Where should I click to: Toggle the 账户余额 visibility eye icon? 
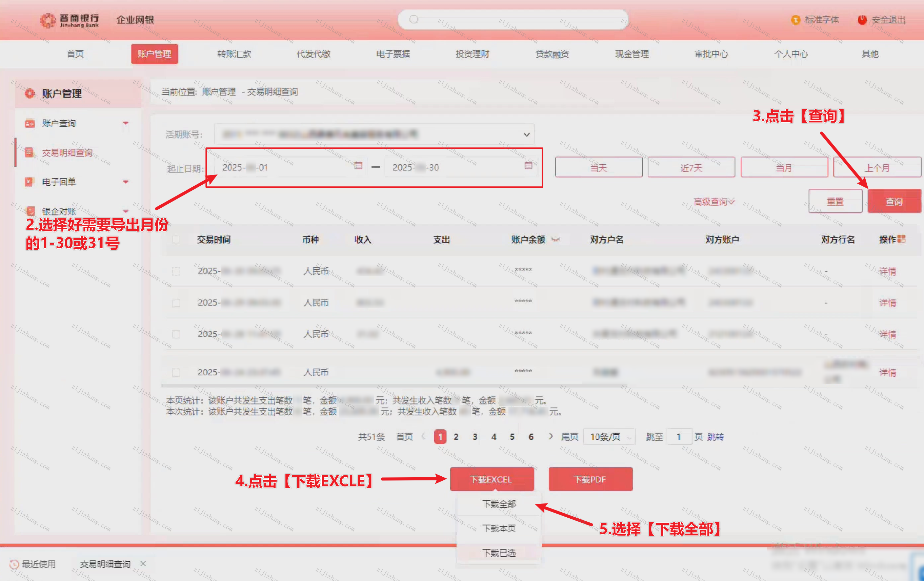pos(555,240)
